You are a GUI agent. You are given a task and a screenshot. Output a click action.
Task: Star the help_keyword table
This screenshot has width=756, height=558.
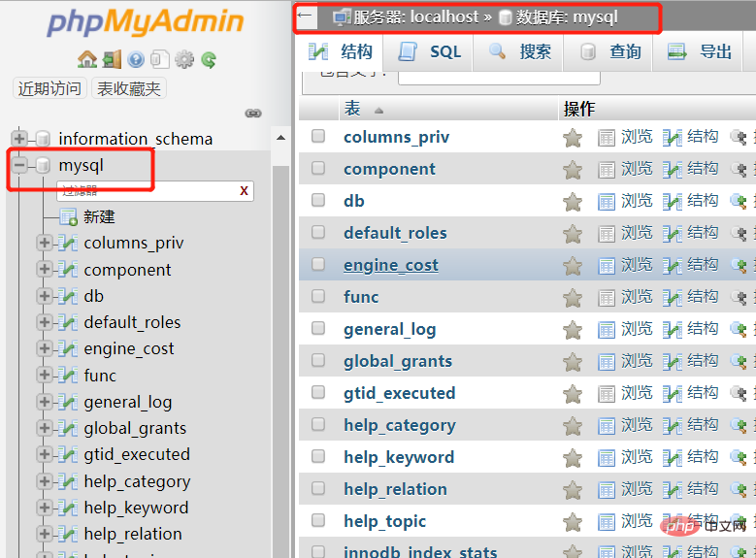pyautogui.click(x=573, y=458)
